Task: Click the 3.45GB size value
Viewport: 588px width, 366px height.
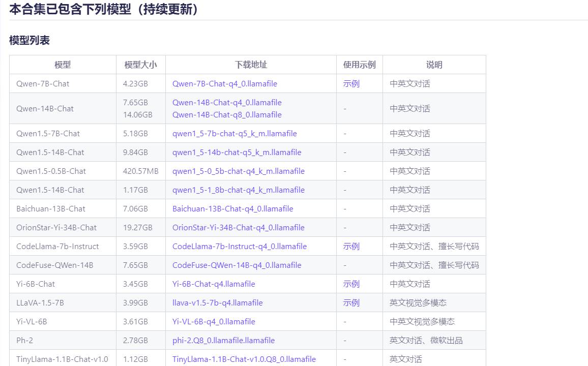Action: pos(135,284)
